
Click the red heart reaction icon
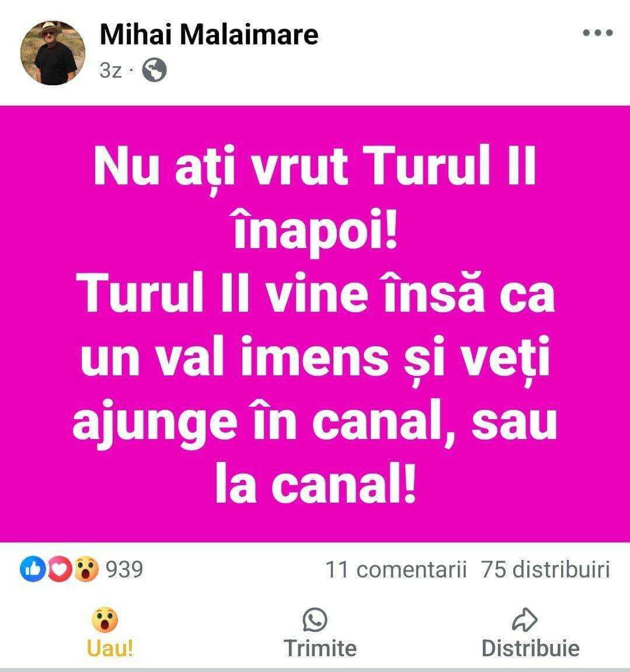(60, 569)
